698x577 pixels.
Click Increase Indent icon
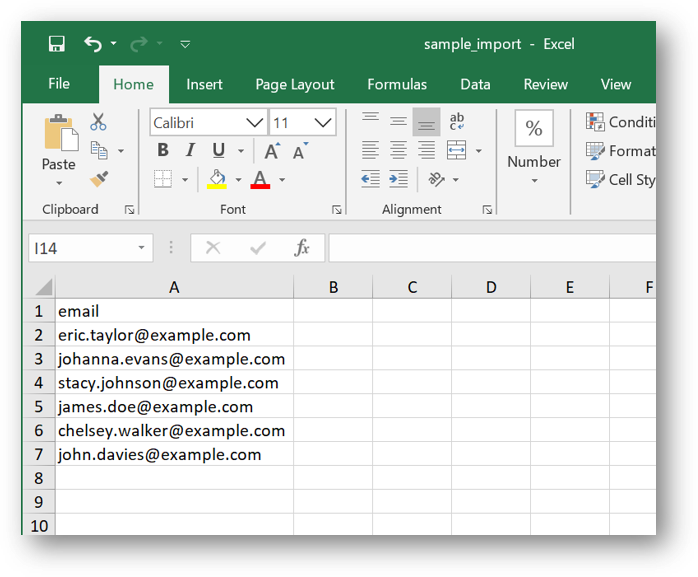point(398,179)
